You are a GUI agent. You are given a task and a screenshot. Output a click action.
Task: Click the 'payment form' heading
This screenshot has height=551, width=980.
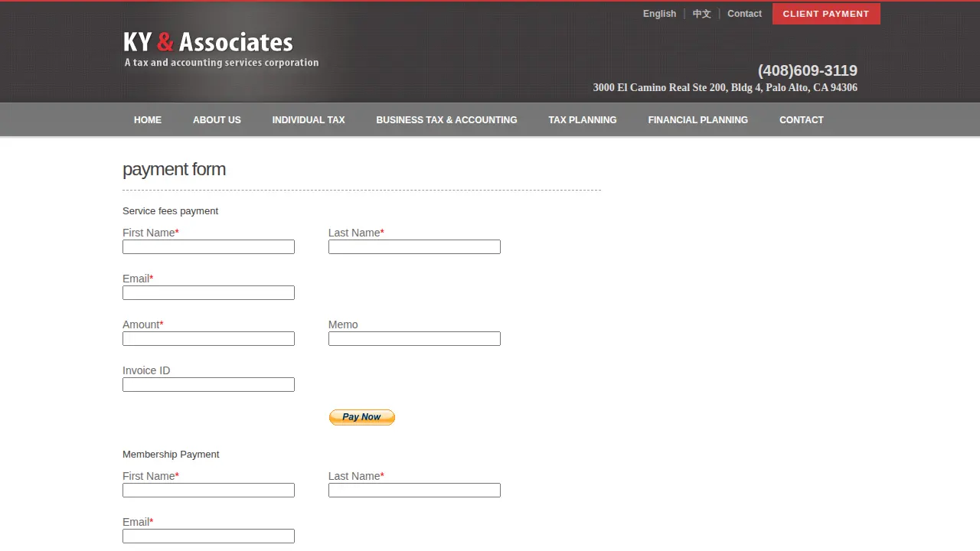pos(174,170)
